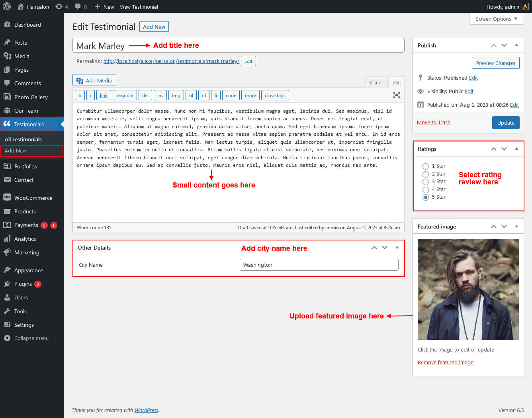This screenshot has width=532, height=418.
Task: Open Photo Gallery from sidebar
Action: tap(32, 97)
